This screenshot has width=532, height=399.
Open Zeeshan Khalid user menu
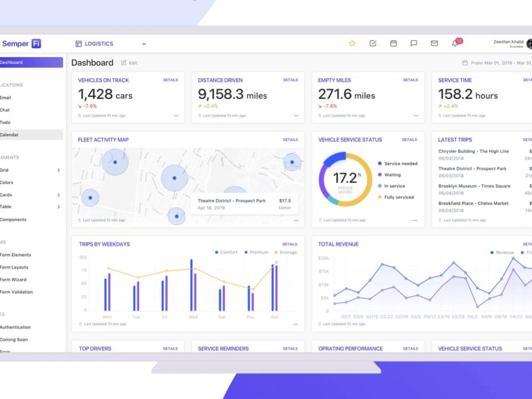pyautogui.click(x=513, y=44)
